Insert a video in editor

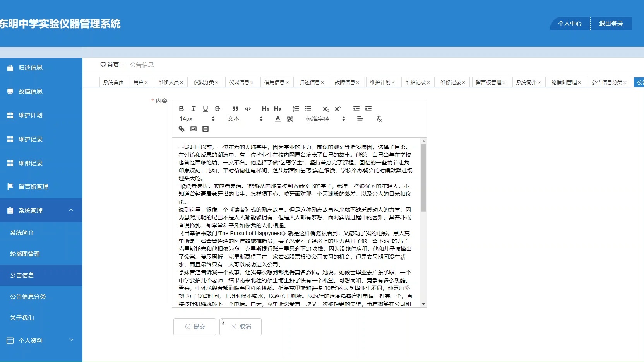[206, 129]
